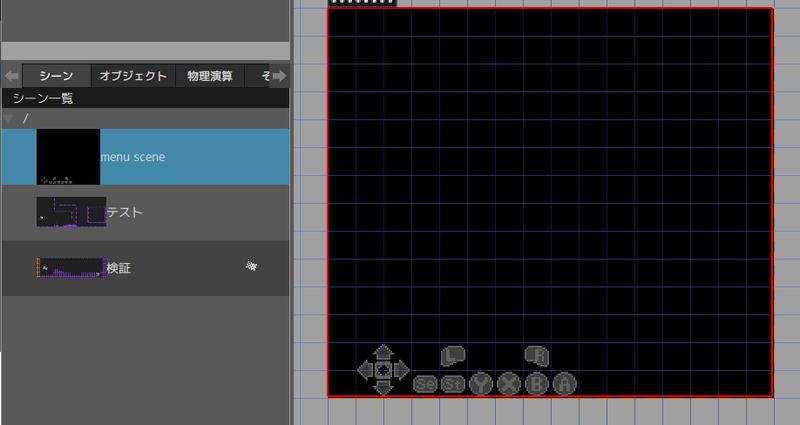Click the D-pad up arrow
This screenshot has width=800, height=425.
pyautogui.click(x=383, y=352)
